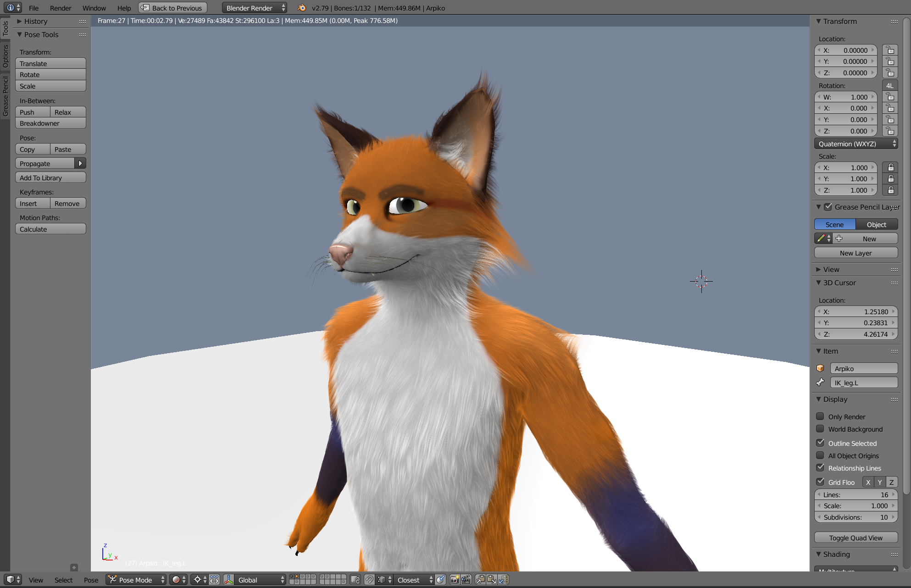Enable All Object Origins checkbox
The height and width of the screenshot is (588, 911).
[820, 455]
